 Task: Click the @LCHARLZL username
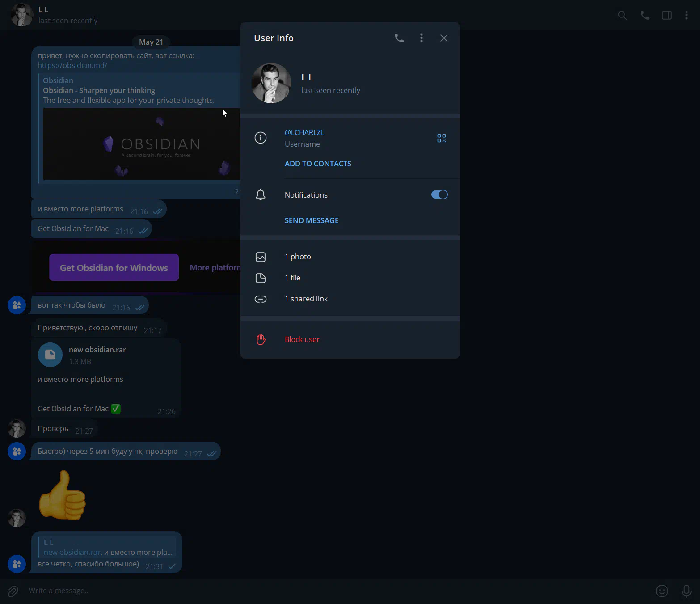coord(304,132)
